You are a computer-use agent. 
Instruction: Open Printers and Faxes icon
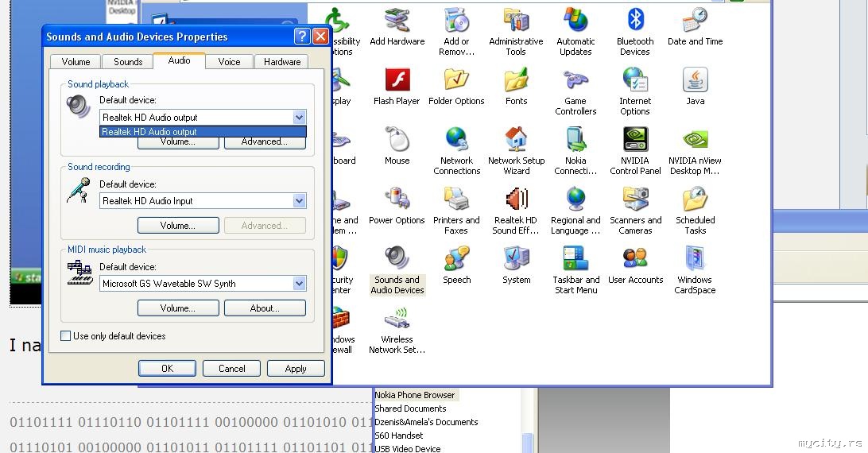(457, 211)
